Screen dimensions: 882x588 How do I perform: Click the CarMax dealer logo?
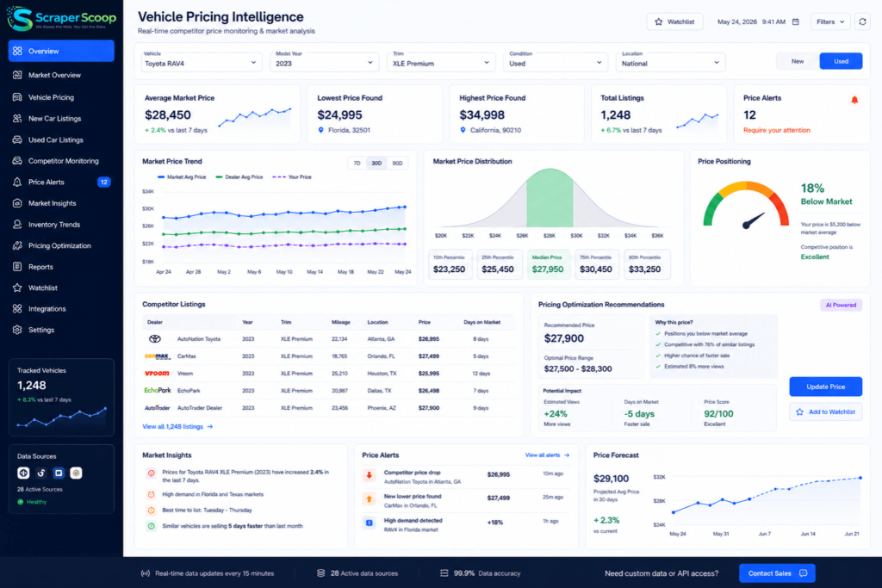[x=157, y=356]
